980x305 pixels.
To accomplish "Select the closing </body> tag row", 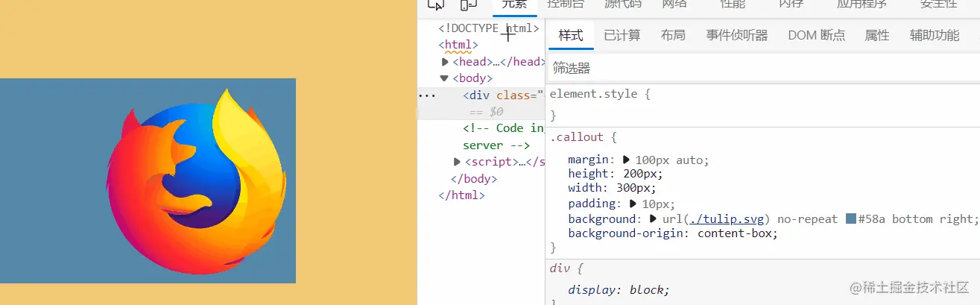I will (x=474, y=179).
